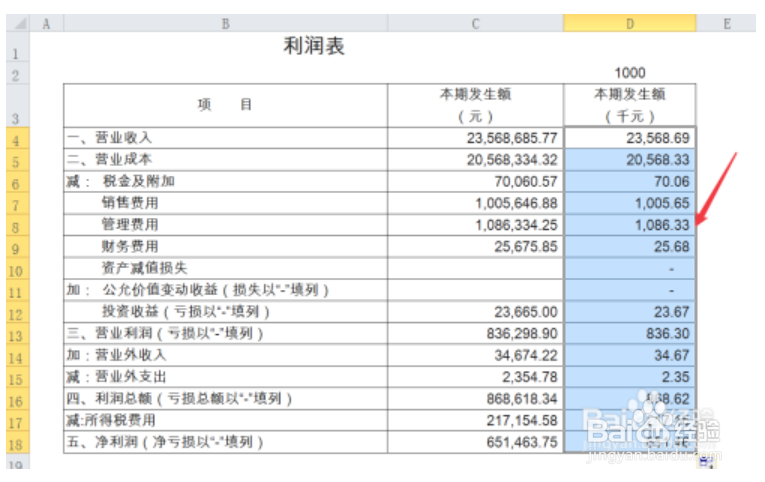Image resolution: width=765 pixels, height=482 pixels.
Task: Select column E header
Action: click(726, 23)
